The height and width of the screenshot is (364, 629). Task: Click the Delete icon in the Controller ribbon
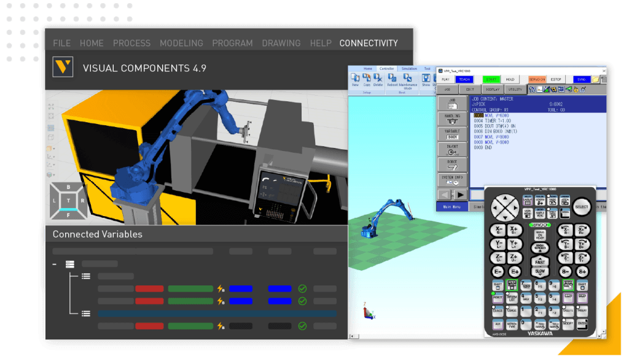point(378,80)
